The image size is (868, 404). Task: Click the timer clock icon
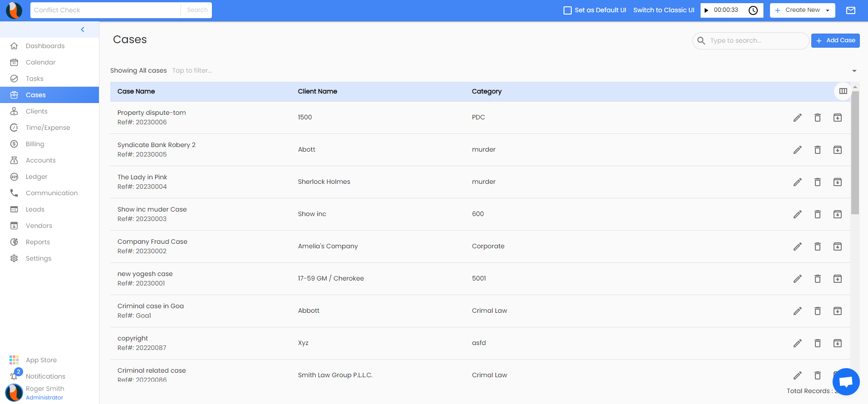point(753,10)
